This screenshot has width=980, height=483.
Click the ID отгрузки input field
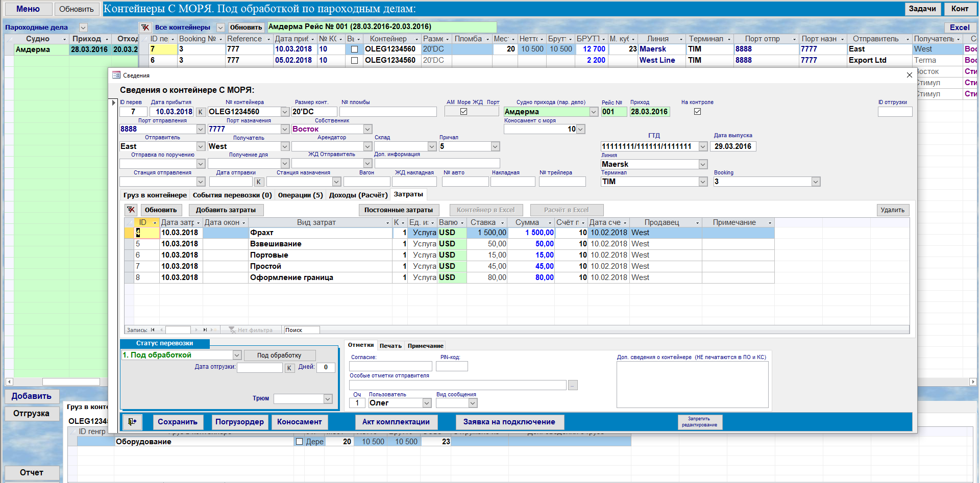[895, 112]
